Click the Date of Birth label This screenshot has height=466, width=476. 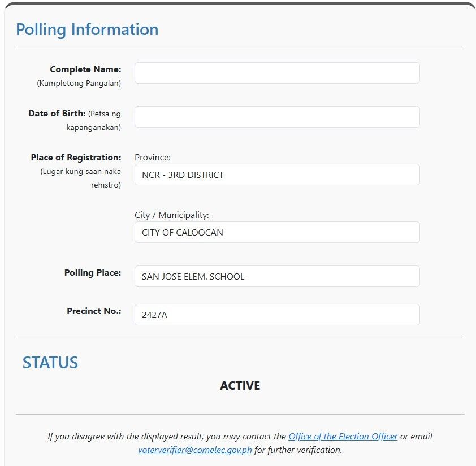click(x=57, y=114)
